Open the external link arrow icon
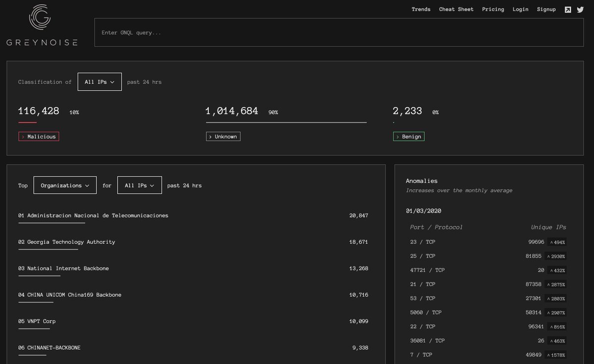 pyautogui.click(x=568, y=9)
